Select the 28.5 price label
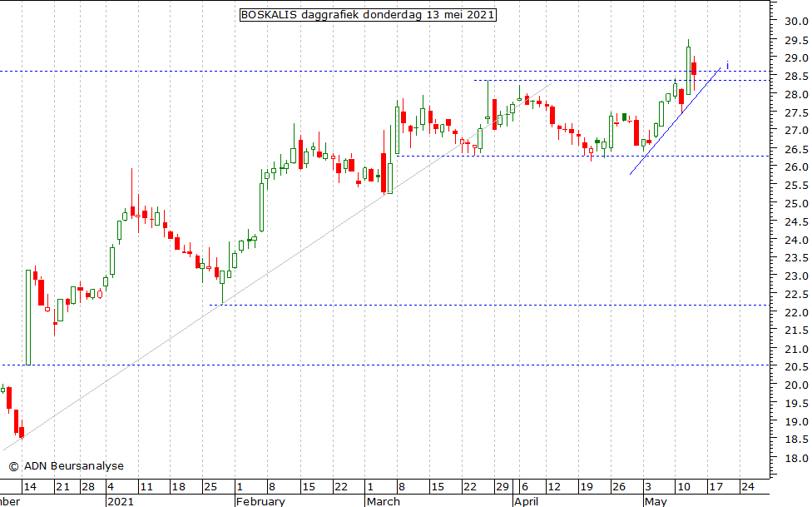This screenshot has width=812, height=507. tap(796, 77)
